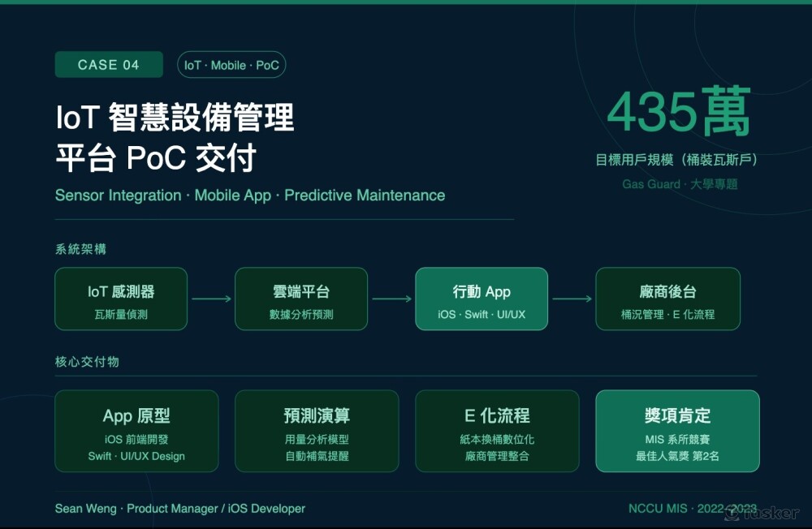
Task: Select the 雲端平台 architecture card
Action: point(301,299)
